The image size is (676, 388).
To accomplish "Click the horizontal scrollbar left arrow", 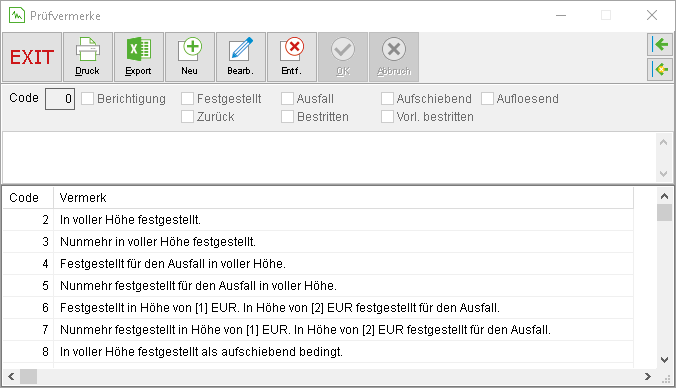I will coord(11,376).
